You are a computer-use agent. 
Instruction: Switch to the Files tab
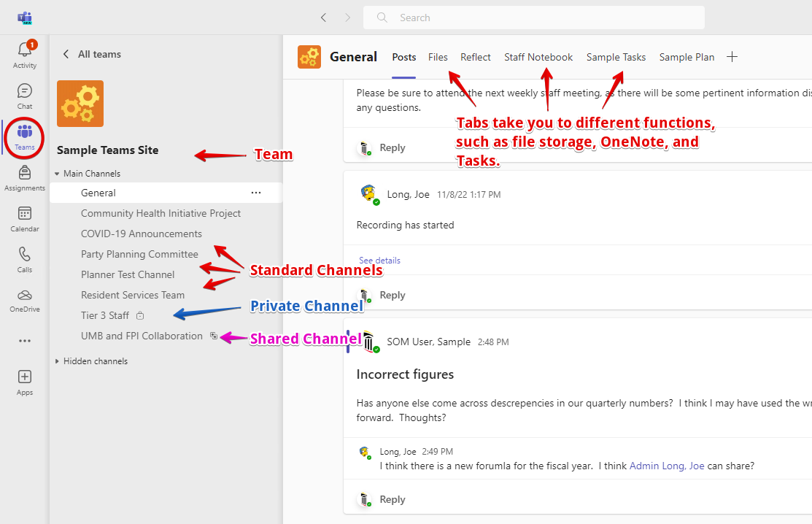coord(438,57)
